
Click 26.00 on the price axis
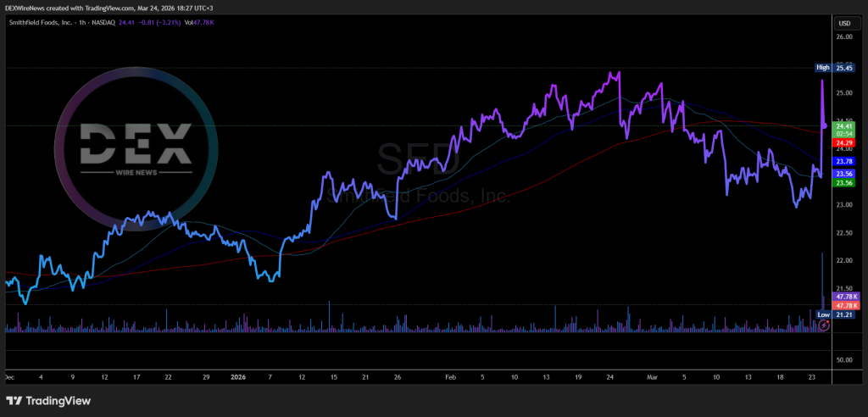844,36
